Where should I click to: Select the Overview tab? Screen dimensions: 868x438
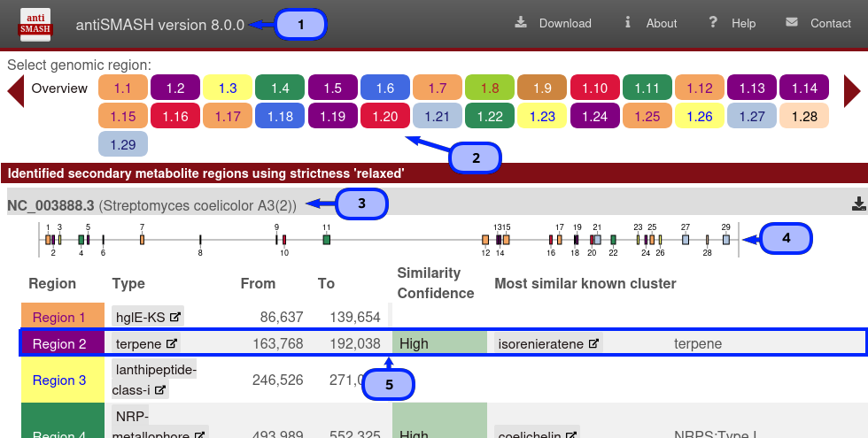(x=59, y=88)
